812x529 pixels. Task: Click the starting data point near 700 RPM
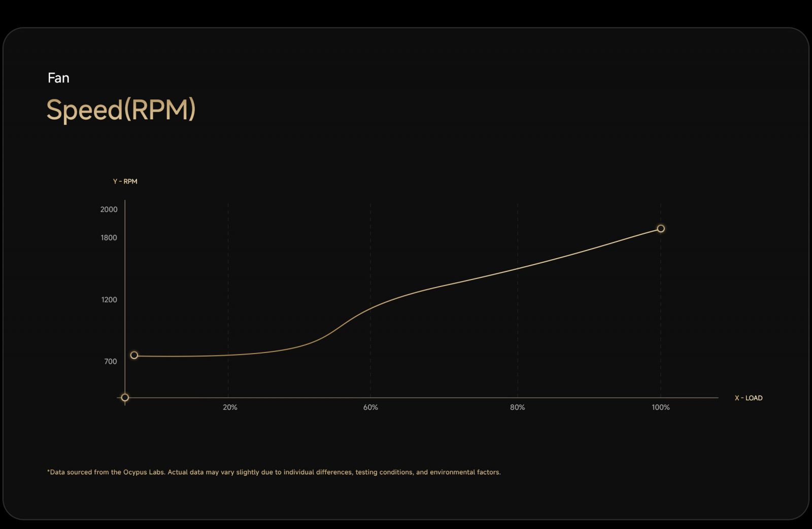[x=134, y=355]
